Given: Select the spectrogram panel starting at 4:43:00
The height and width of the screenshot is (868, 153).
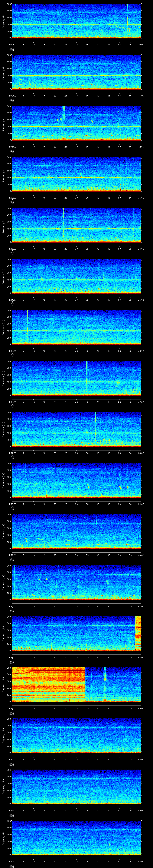Looking at the screenshot, I should 77,736.
